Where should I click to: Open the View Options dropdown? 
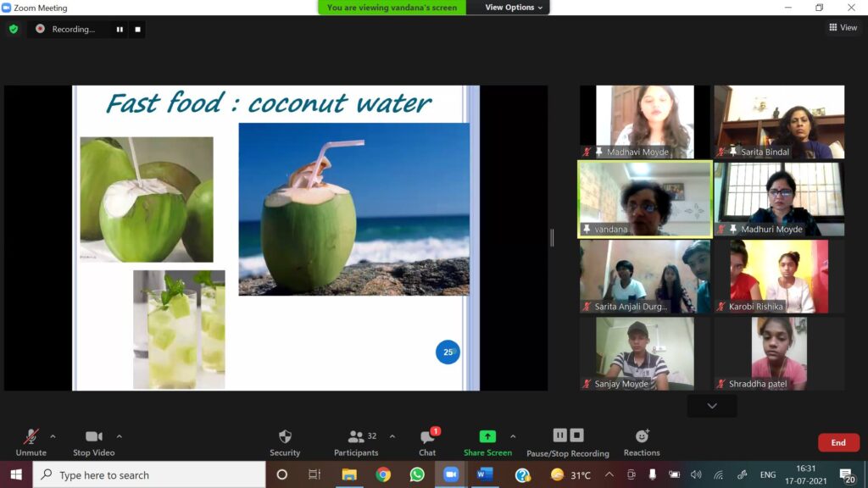[x=513, y=7]
